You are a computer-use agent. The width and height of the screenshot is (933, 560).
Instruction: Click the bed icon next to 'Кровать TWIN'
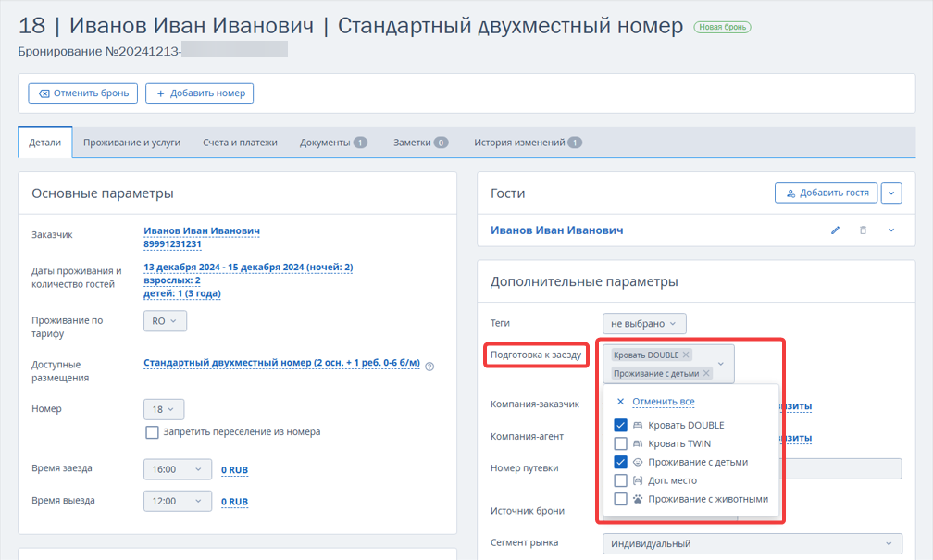(x=638, y=444)
